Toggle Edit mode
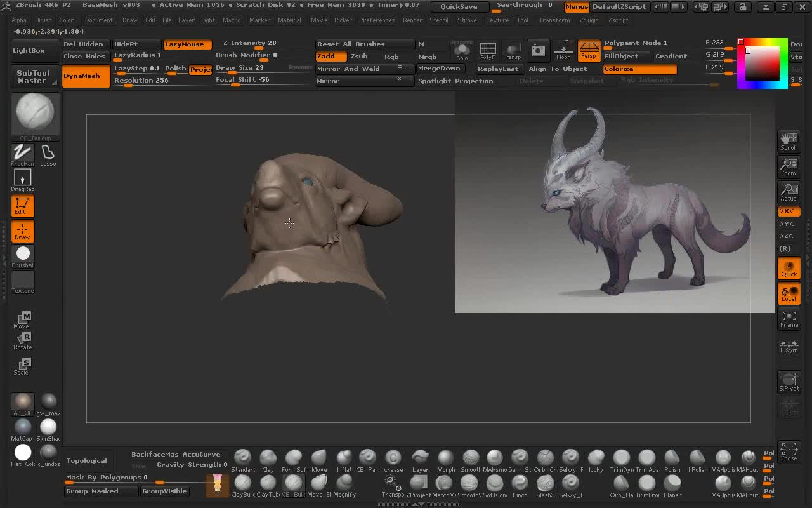This screenshot has height=508, width=812. click(22, 206)
